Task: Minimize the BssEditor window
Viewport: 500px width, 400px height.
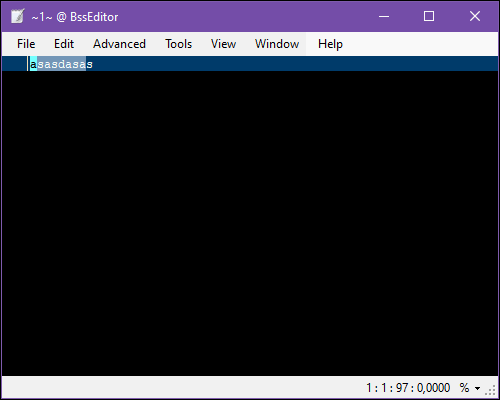Action: pyautogui.click(x=384, y=16)
